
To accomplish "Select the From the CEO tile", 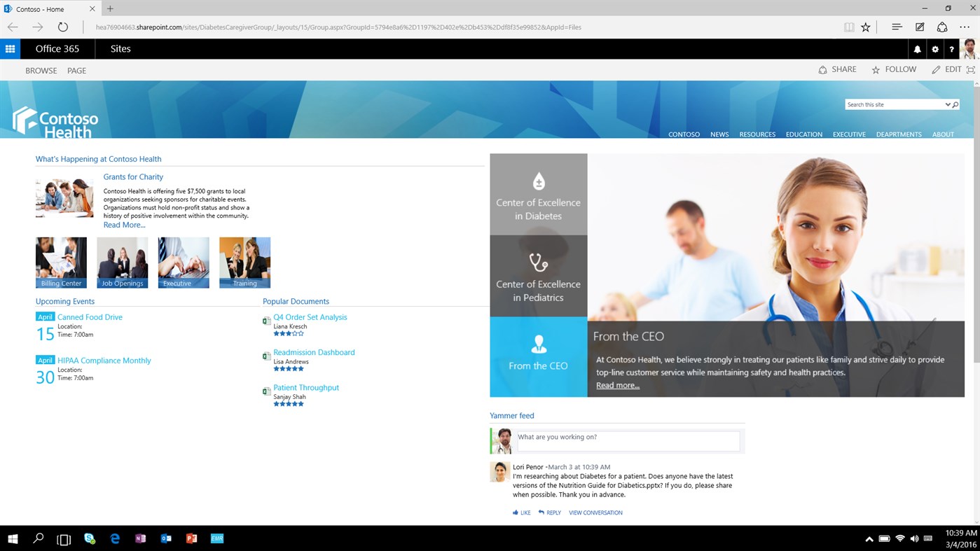I will tap(538, 357).
